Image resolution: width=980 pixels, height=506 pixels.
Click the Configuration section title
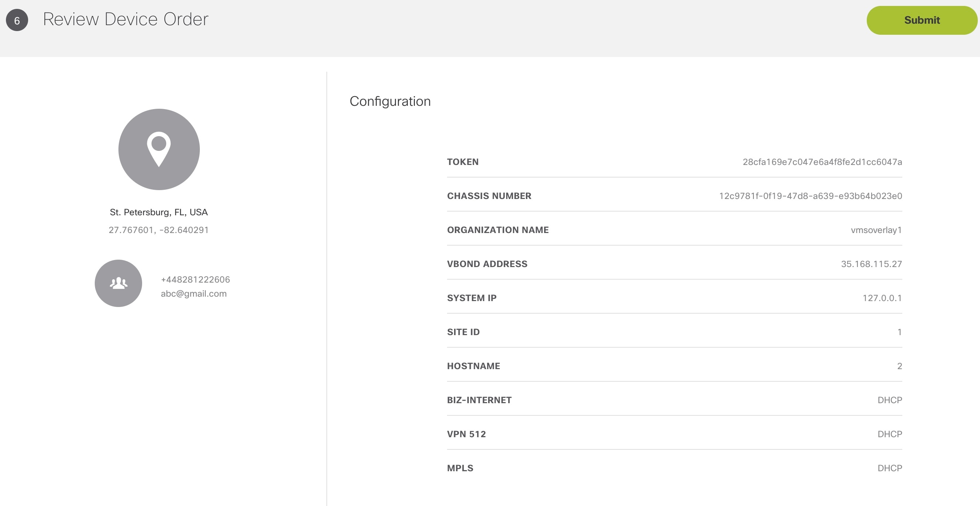click(390, 101)
